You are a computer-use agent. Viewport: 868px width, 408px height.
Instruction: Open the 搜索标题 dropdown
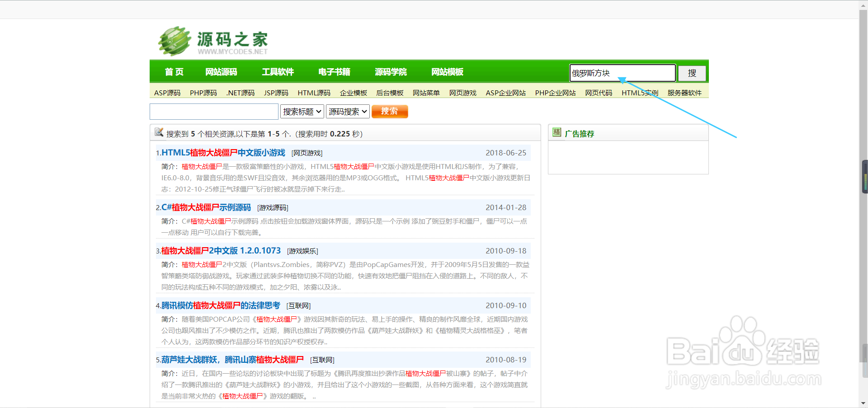click(302, 112)
